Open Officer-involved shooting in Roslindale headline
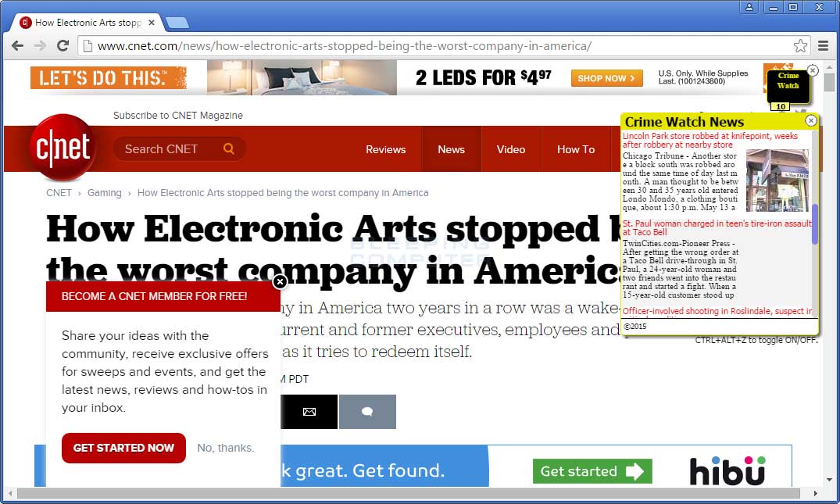The width and height of the screenshot is (840, 504). click(717, 311)
